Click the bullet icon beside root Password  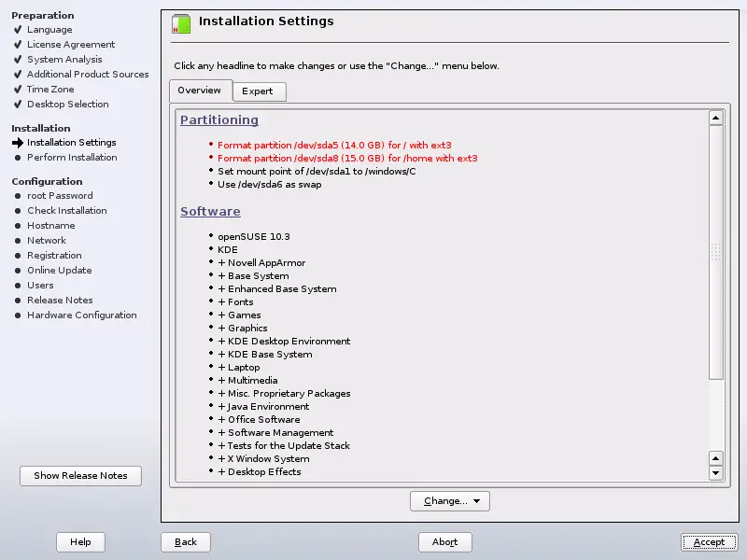18,196
